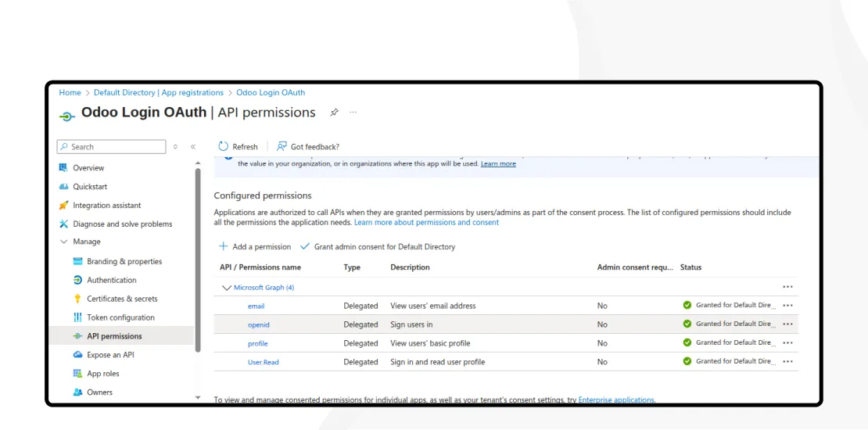Navigate to Home breadcrumb link
This screenshot has height=430, width=868.
[70, 93]
